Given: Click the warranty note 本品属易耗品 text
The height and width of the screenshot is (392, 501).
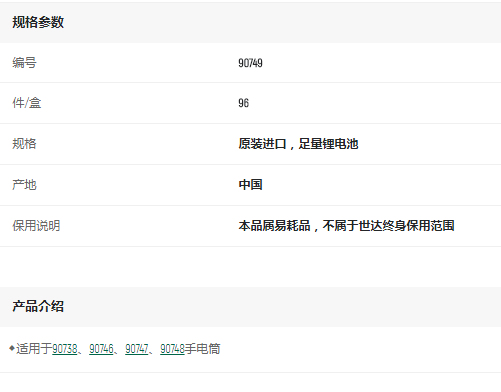Looking at the screenshot, I should (x=275, y=226).
